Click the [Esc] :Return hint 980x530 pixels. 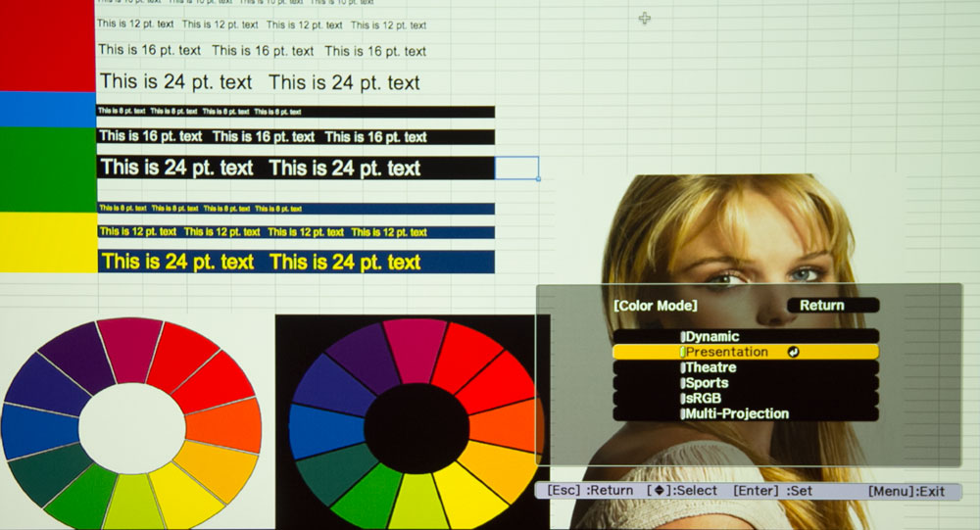[590, 491]
